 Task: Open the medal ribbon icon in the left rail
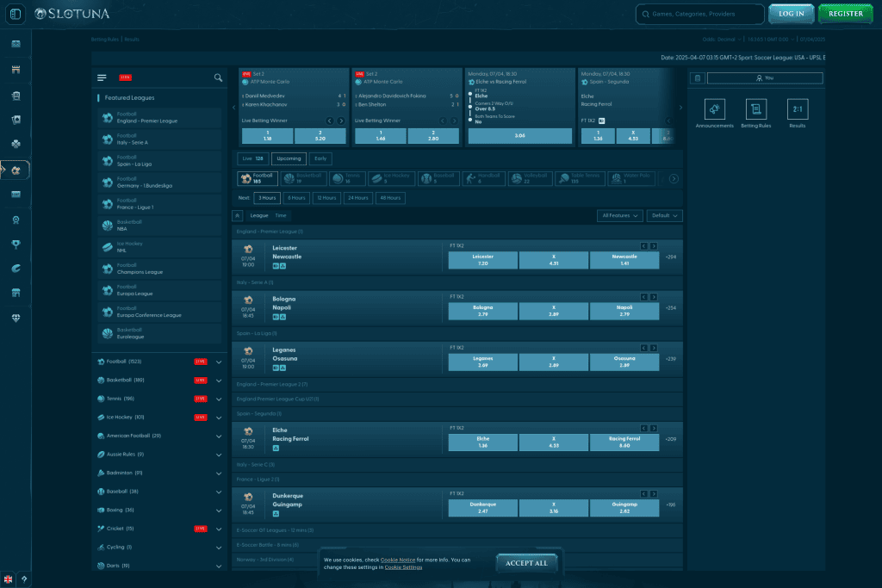(x=16, y=220)
